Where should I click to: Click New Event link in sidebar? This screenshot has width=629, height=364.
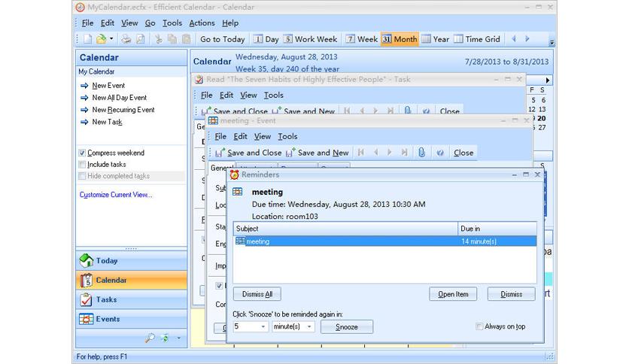tap(108, 86)
